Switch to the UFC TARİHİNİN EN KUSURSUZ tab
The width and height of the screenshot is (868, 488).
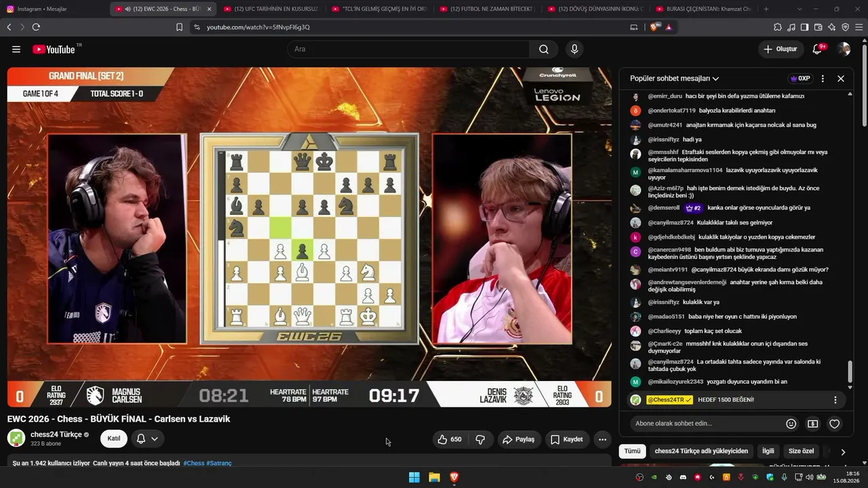point(271,9)
